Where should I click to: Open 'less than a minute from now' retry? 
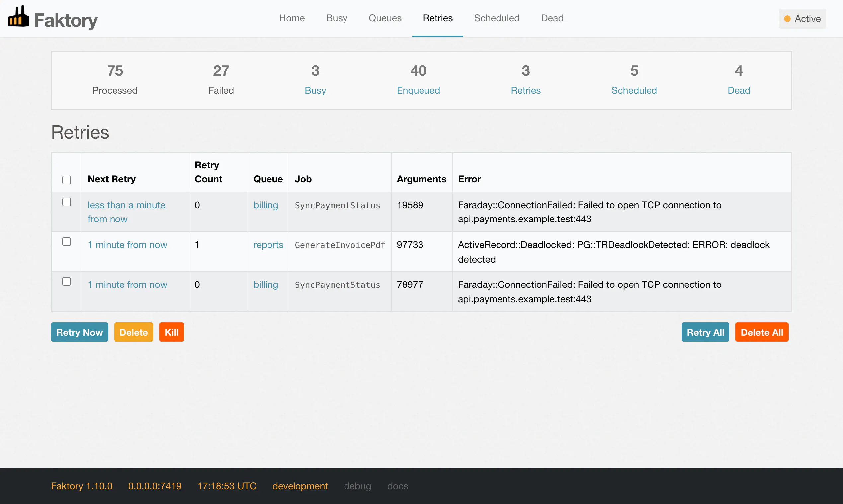(x=126, y=212)
